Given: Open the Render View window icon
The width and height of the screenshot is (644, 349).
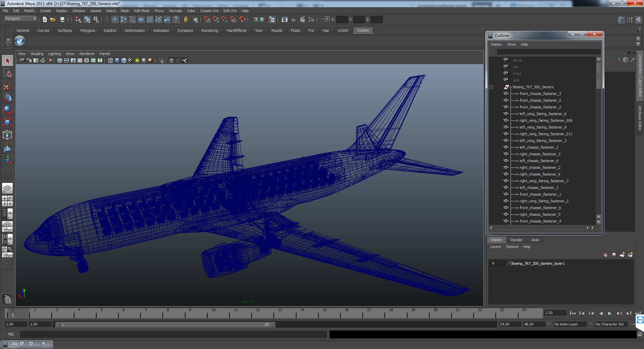Looking at the screenshot, I should pos(284,19).
